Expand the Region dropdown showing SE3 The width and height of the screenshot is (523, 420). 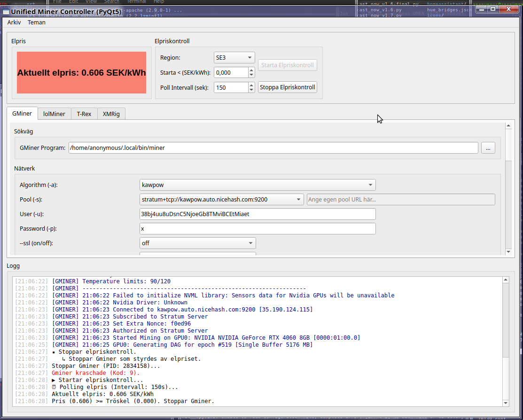click(x=234, y=58)
